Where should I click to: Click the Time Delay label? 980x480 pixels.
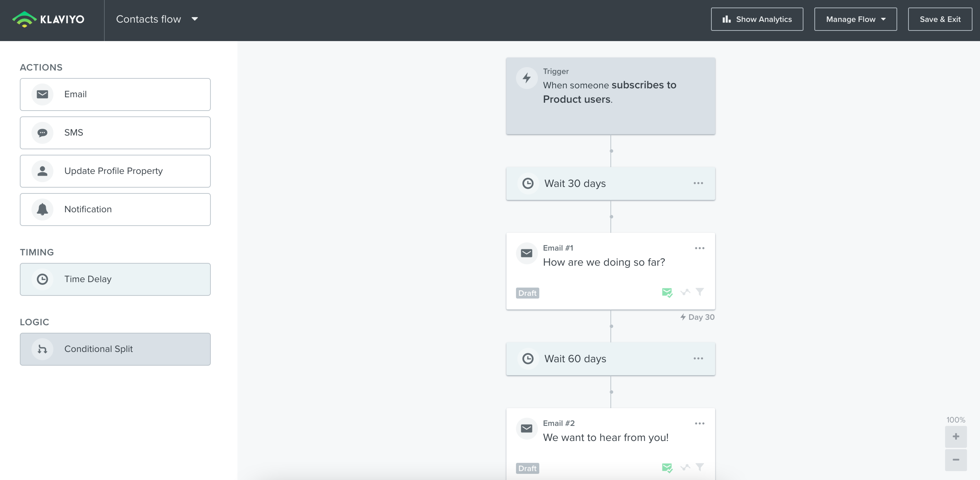tap(88, 279)
